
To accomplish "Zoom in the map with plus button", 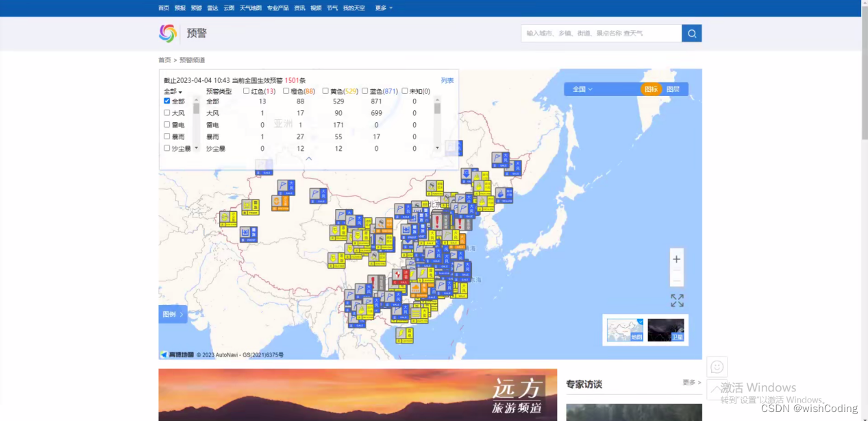I will [x=677, y=259].
